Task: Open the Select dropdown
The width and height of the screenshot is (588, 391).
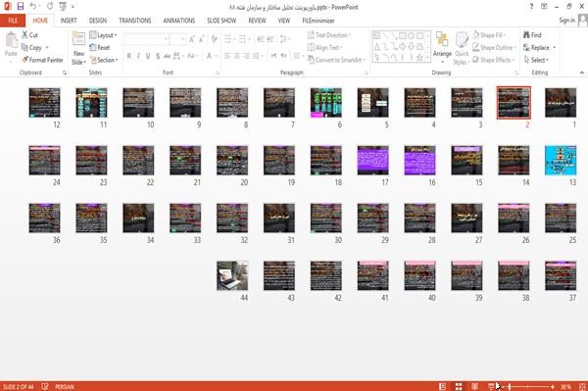Action: coord(536,60)
